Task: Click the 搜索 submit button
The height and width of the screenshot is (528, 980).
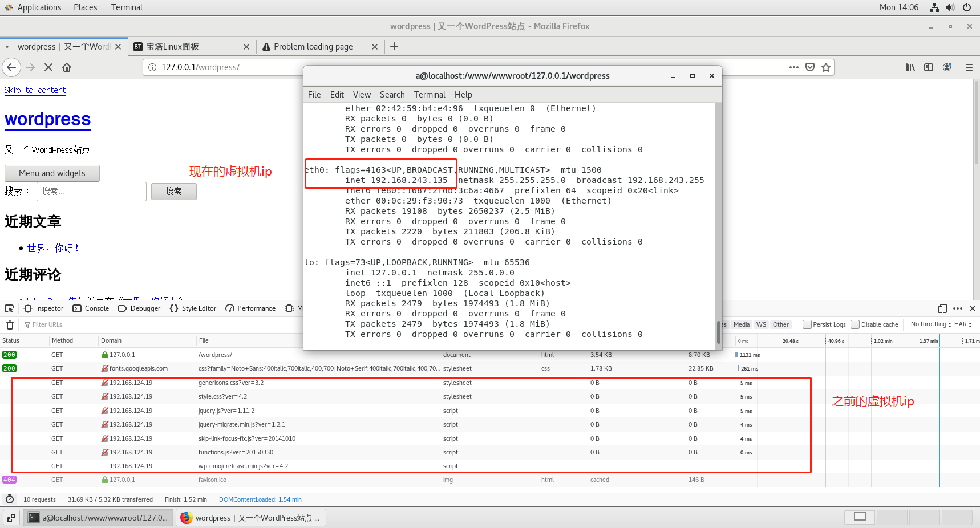Action: pos(174,192)
